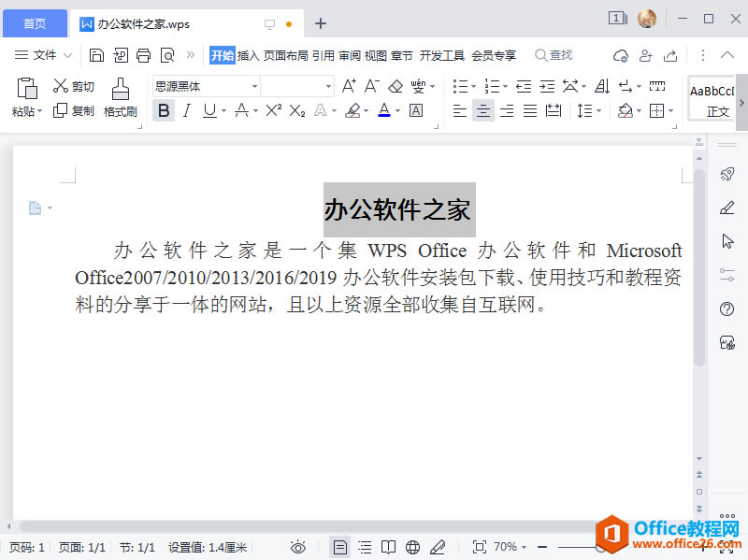This screenshot has height=560, width=748.
Task: Click the font color red A swatch
Action: pyautogui.click(x=383, y=110)
